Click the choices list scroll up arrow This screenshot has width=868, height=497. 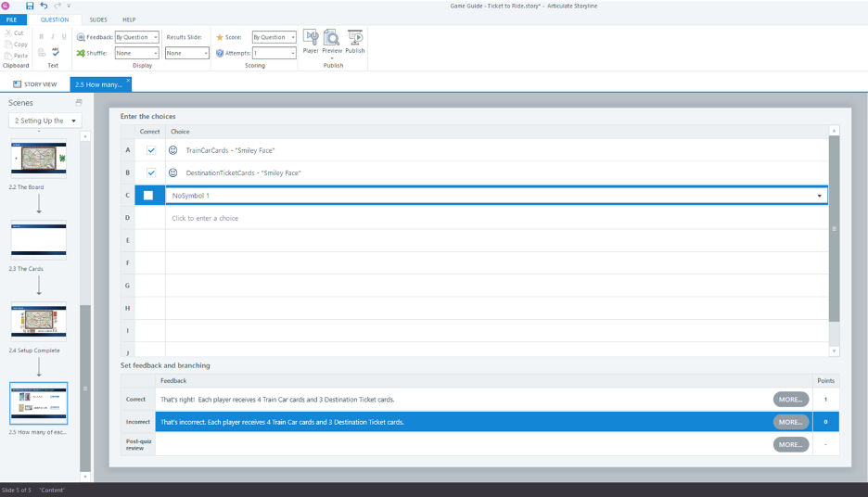[835, 131]
